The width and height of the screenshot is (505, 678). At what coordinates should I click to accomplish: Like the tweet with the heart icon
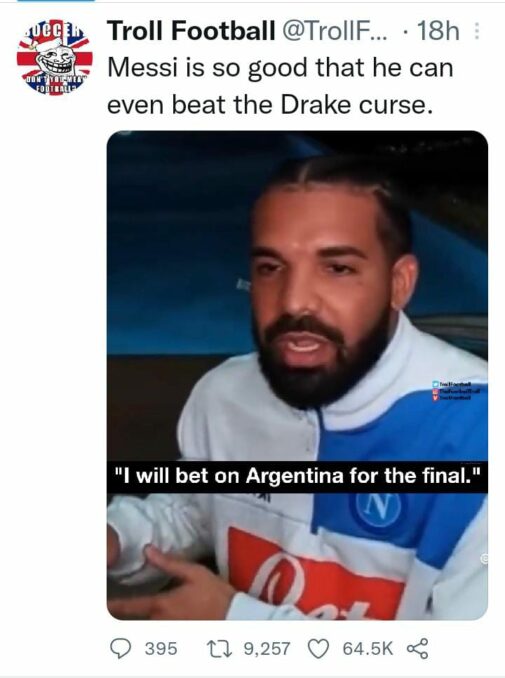tap(318, 649)
